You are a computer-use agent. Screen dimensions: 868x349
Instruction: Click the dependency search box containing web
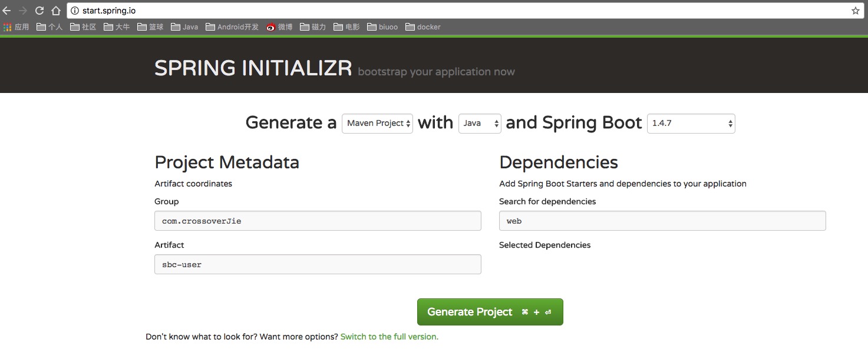tap(662, 221)
